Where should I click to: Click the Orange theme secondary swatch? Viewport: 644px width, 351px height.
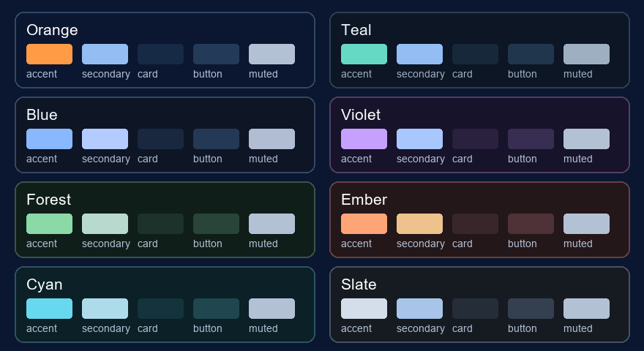[x=105, y=54]
